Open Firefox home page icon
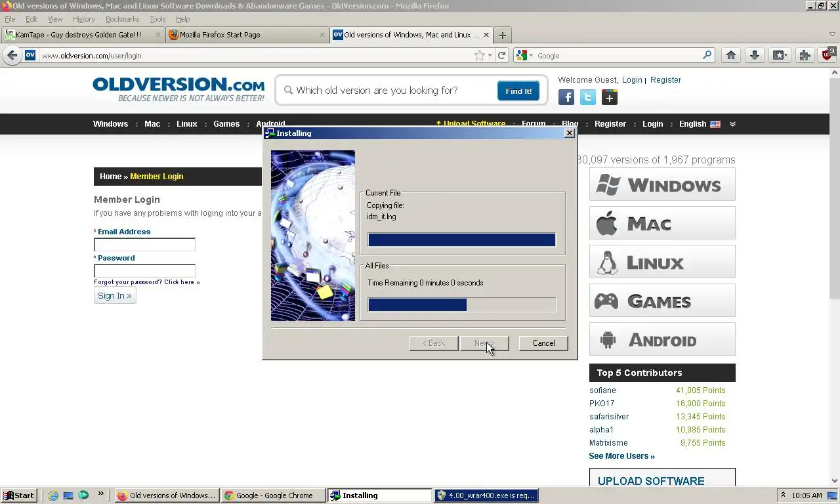840x504 pixels. coord(730,56)
